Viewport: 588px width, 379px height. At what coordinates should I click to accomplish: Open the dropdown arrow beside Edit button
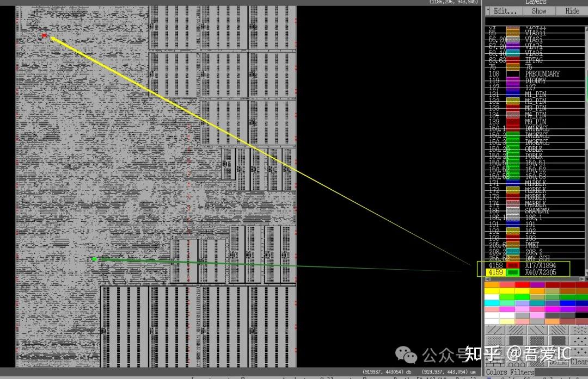coord(488,11)
